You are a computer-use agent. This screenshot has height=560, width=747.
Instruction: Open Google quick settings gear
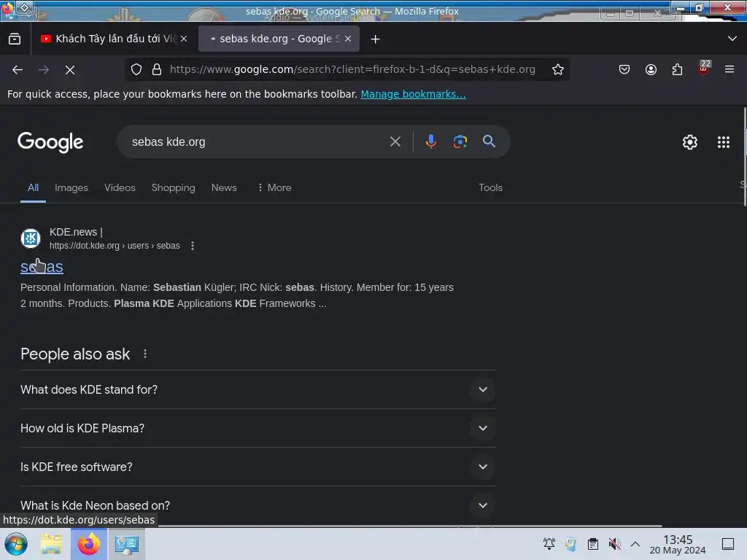pyautogui.click(x=690, y=142)
